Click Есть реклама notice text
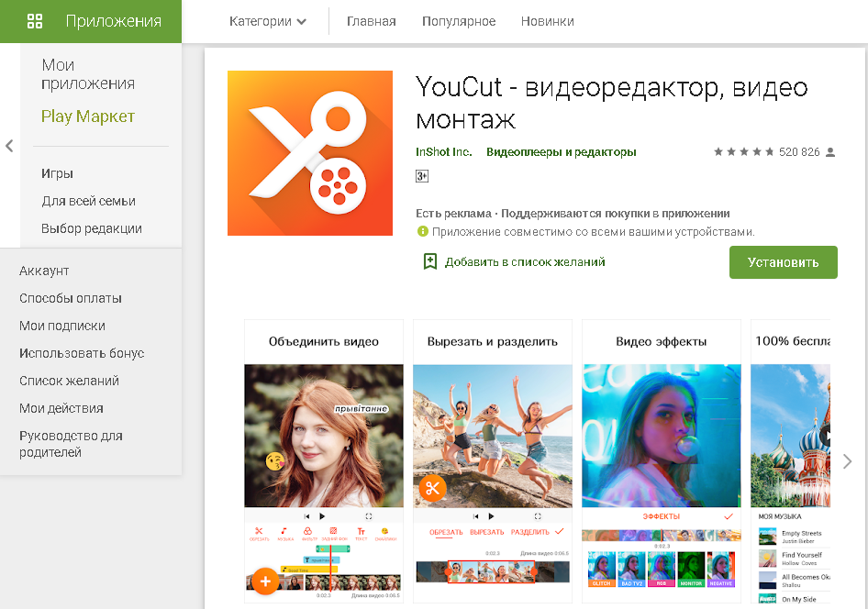868x609 pixels. click(x=453, y=214)
